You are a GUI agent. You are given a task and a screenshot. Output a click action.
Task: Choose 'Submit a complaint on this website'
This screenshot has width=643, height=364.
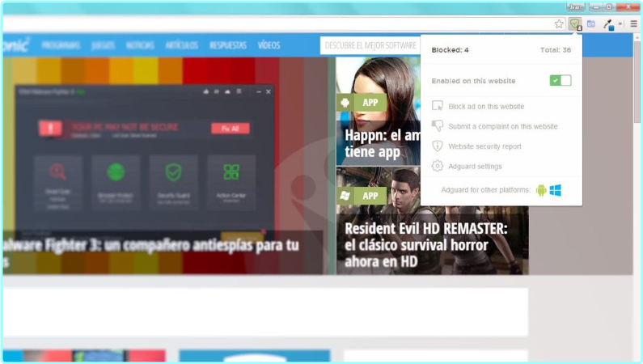click(503, 127)
